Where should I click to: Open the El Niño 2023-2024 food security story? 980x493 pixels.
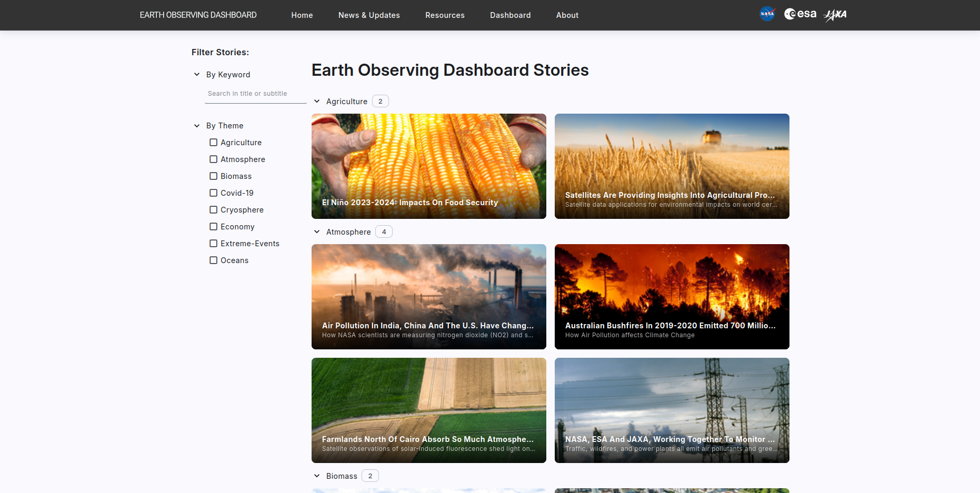click(x=428, y=166)
